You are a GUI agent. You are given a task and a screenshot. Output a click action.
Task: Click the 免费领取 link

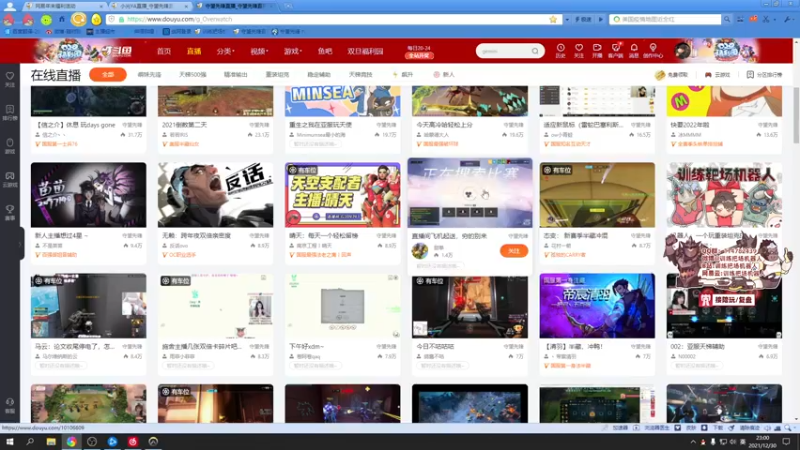(x=672, y=74)
